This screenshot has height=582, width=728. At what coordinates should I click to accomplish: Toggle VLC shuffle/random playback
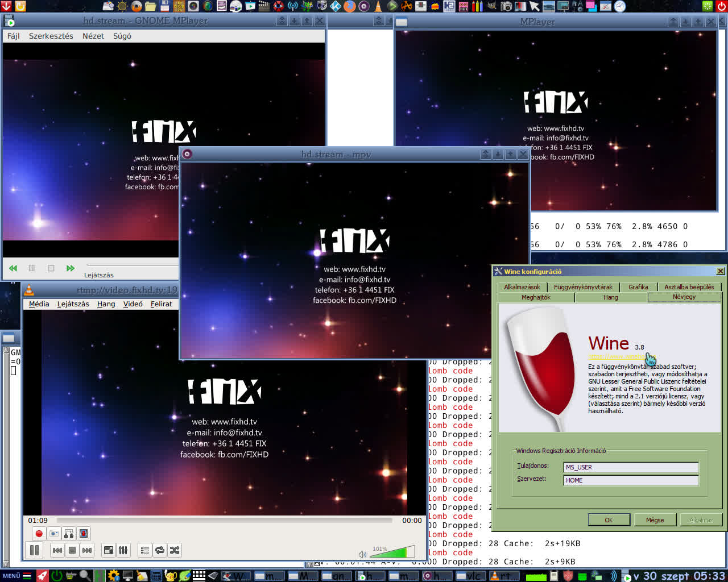(175, 550)
